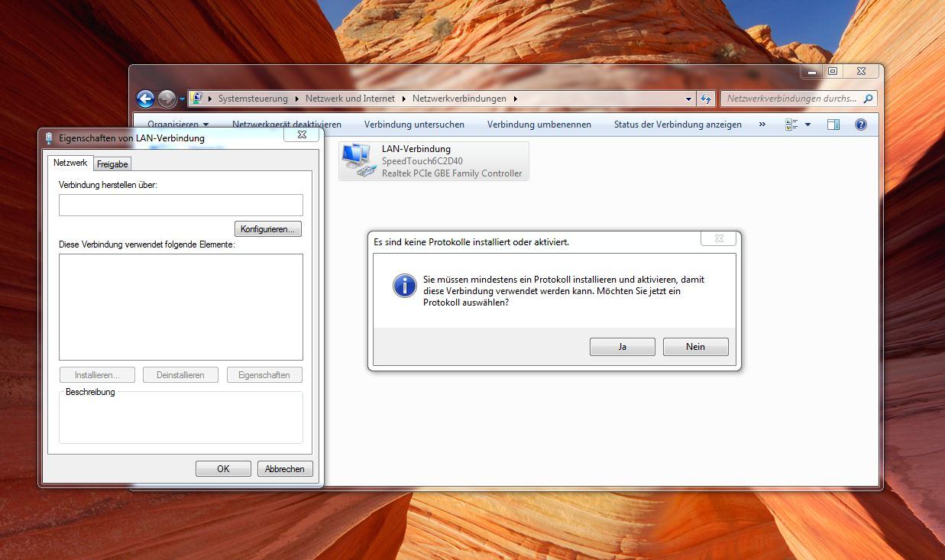Click the Back arrow in Netzwerkverbindungen window
945x560 pixels.
(145, 99)
